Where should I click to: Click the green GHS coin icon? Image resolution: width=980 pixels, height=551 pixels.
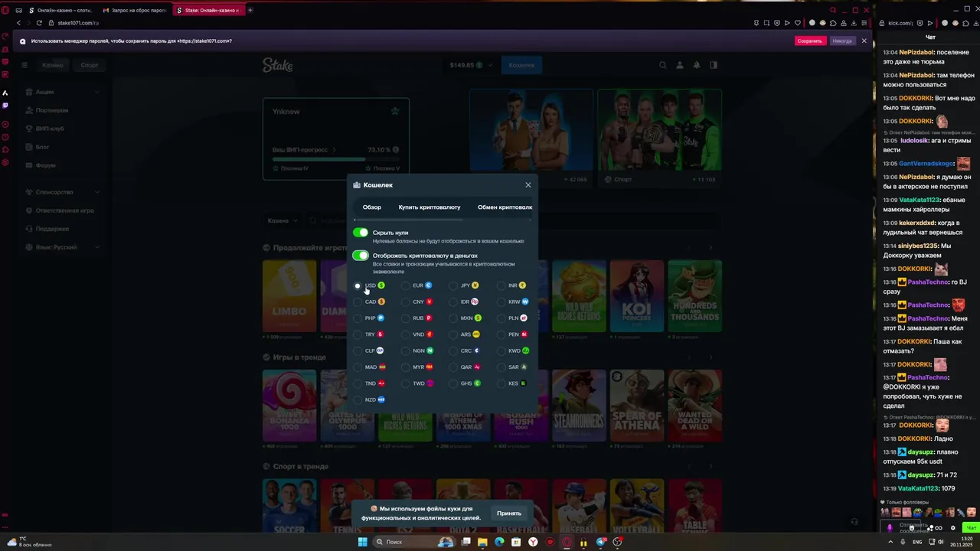point(477,383)
